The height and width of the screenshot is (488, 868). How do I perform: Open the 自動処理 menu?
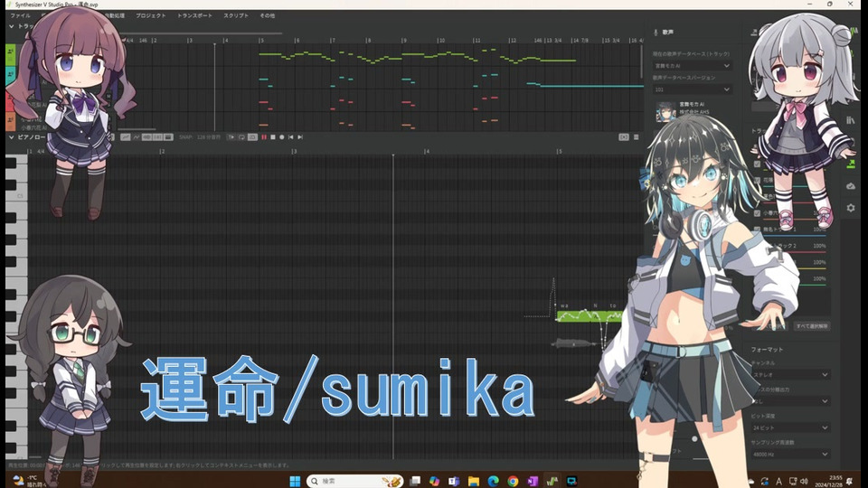(115, 15)
